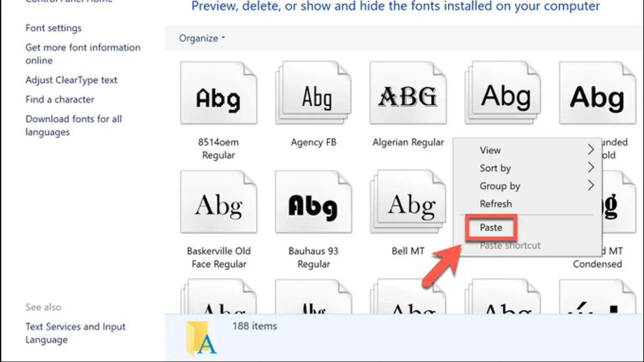Open Download fonts for all languages

[74, 125]
